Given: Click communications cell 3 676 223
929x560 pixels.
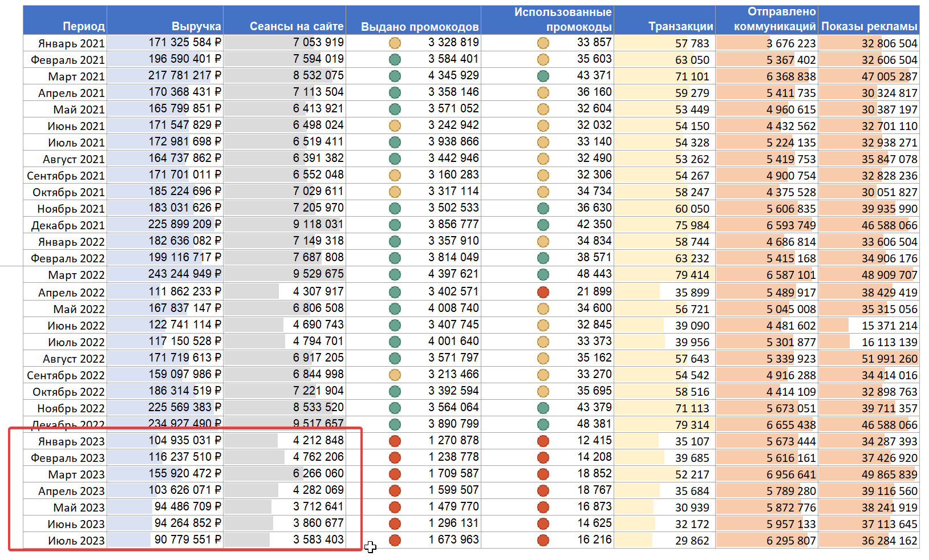Looking at the screenshot, I should [x=767, y=43].
